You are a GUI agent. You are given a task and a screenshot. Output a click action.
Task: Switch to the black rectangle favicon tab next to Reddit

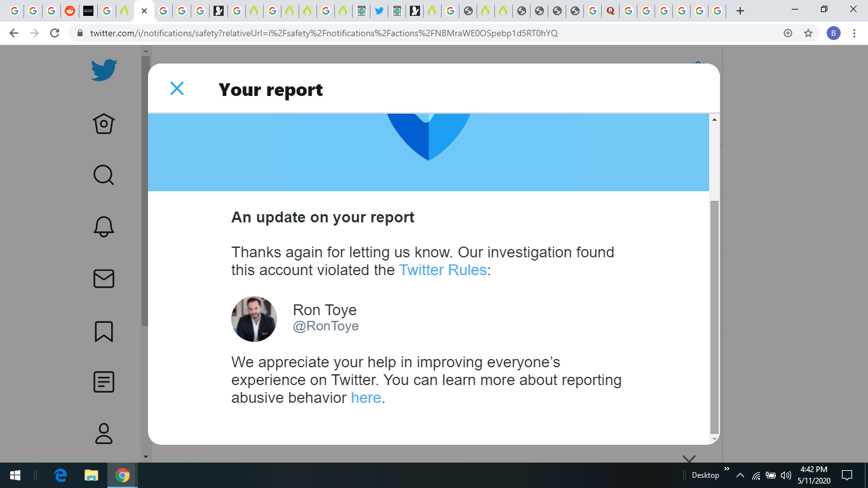tap(88, 11)
